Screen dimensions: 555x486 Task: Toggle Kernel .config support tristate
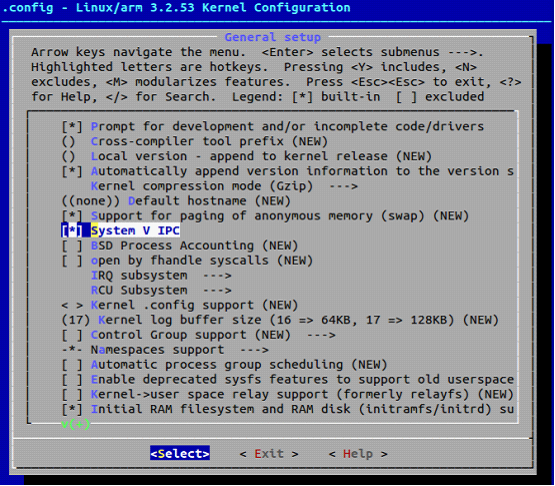[x=72, y=305]
